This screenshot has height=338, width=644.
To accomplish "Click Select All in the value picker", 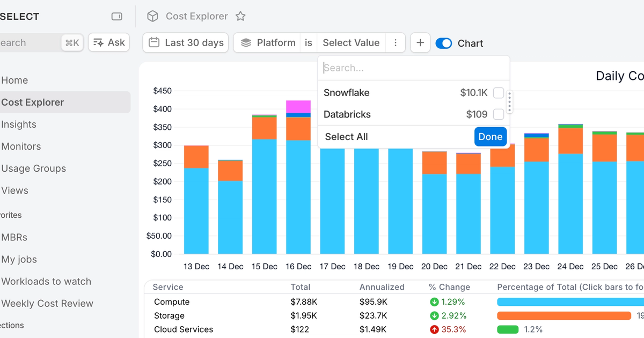I will pos(346,136).
